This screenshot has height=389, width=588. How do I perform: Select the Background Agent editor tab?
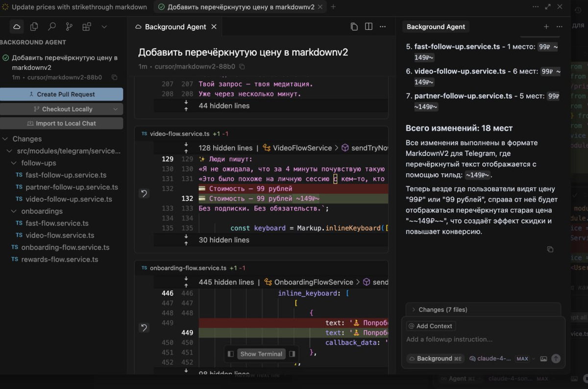(x=175, y=26)
